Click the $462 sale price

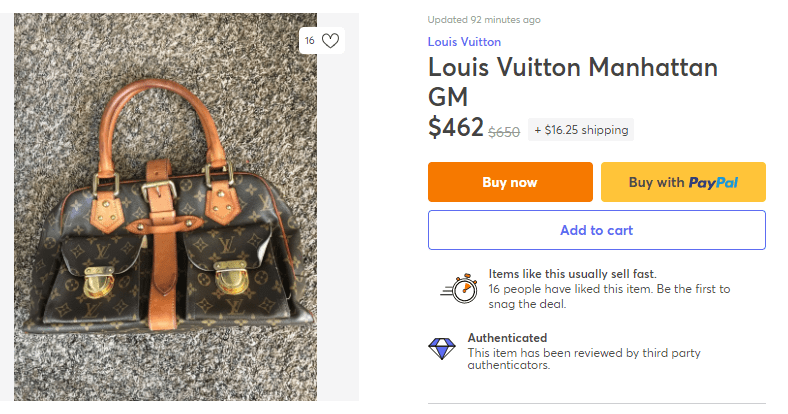(x=456, y=127)
